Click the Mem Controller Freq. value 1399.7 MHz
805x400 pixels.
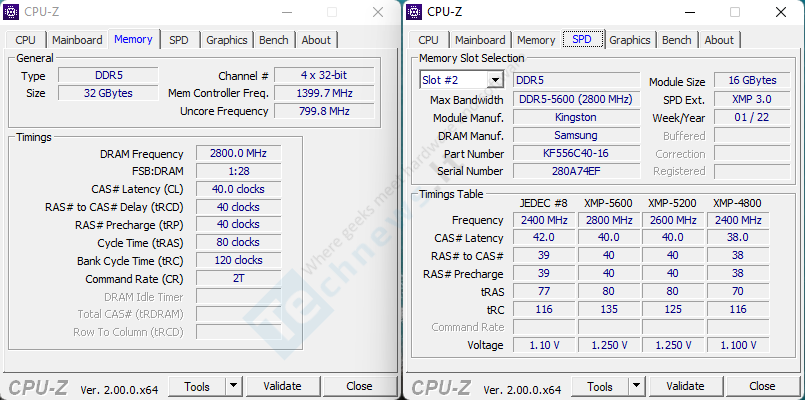(324, 93)
